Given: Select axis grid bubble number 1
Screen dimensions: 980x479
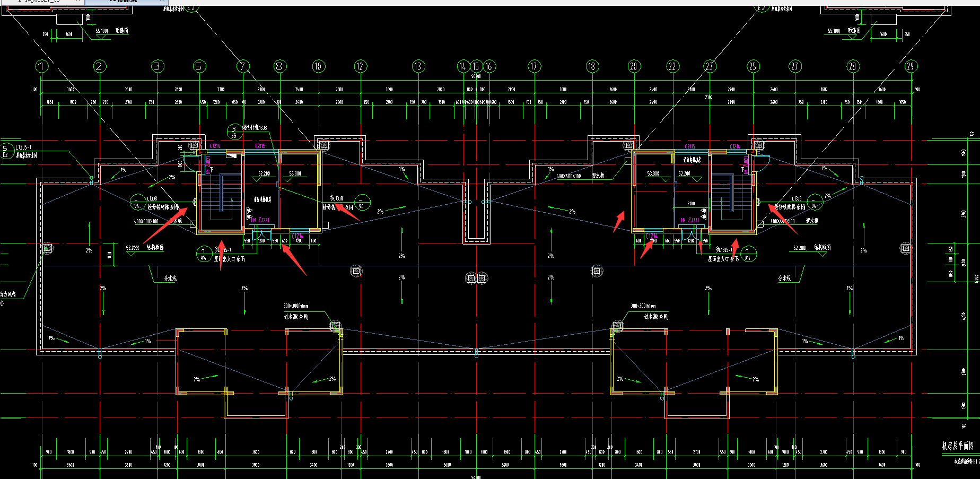Looking at the screenshot, I should pos(42,66).
